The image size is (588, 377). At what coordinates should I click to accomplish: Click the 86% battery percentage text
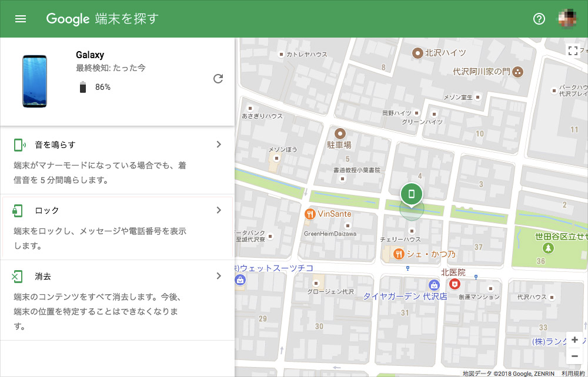pos(103,87)
